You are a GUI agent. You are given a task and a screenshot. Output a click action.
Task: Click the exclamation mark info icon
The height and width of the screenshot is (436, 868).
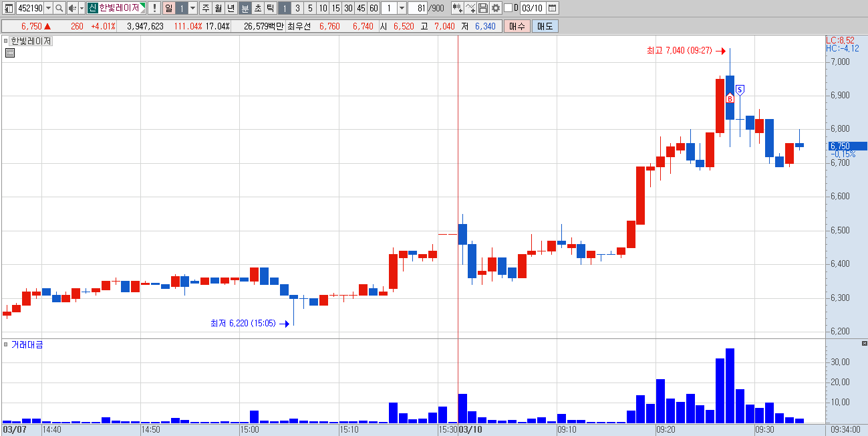[154, 8]
